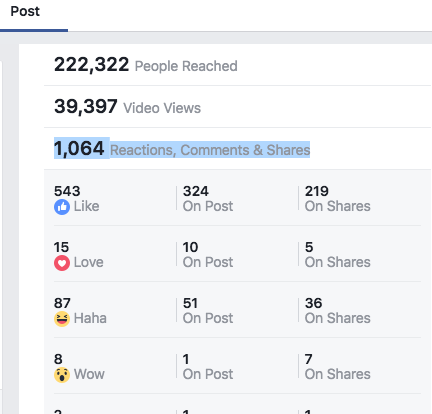432x414 pixels.
Task: Click the Haha laughing emoji icon
Action: pos(62,319)
